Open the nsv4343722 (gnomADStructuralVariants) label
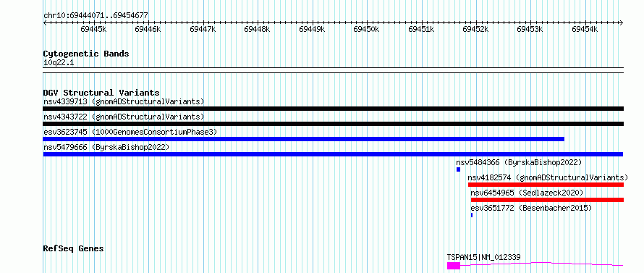The image size is (644, 273). pyautogui.click(x=124, y=117)
